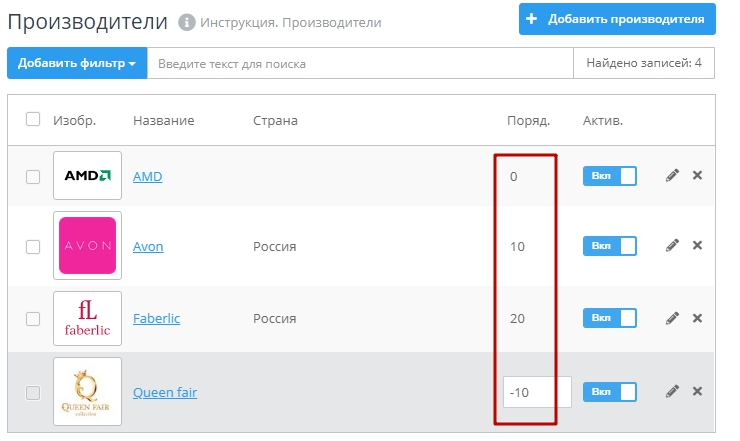The height and width of the screenshot is (441, 740).
Task: Click the Добавить производителя button
Action: [x=617, y=19]
